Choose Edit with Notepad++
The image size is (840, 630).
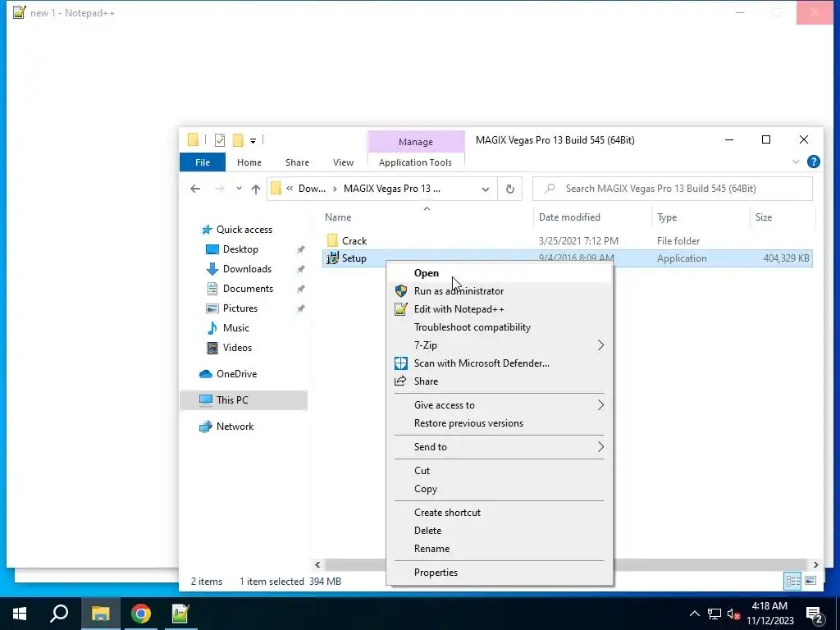tap(500, 309)
